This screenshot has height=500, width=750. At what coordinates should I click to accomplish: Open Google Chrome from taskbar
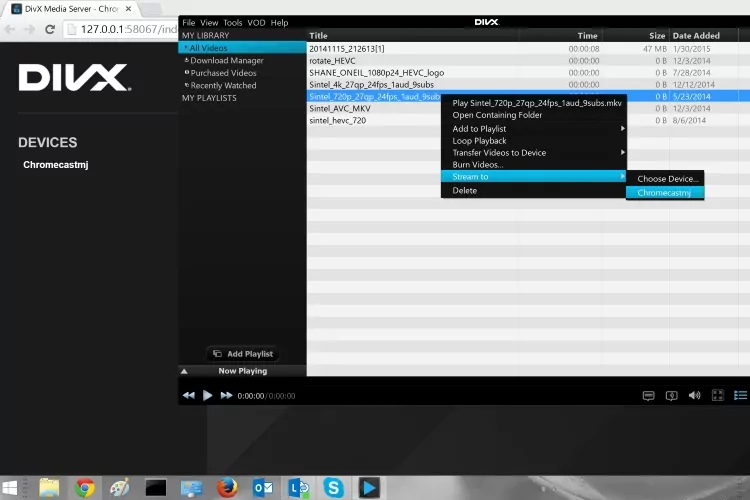point(85,488)
